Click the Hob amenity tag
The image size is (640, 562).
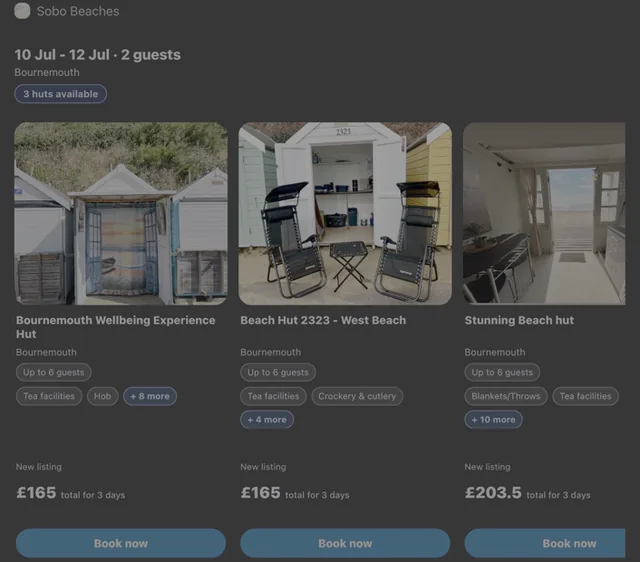[x=102, y=396]
